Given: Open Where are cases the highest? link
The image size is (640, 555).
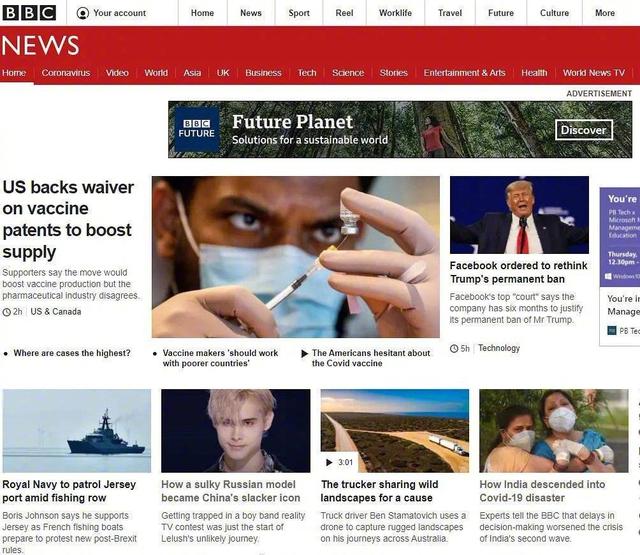Looking at the screenshot, I should [72, 353].
